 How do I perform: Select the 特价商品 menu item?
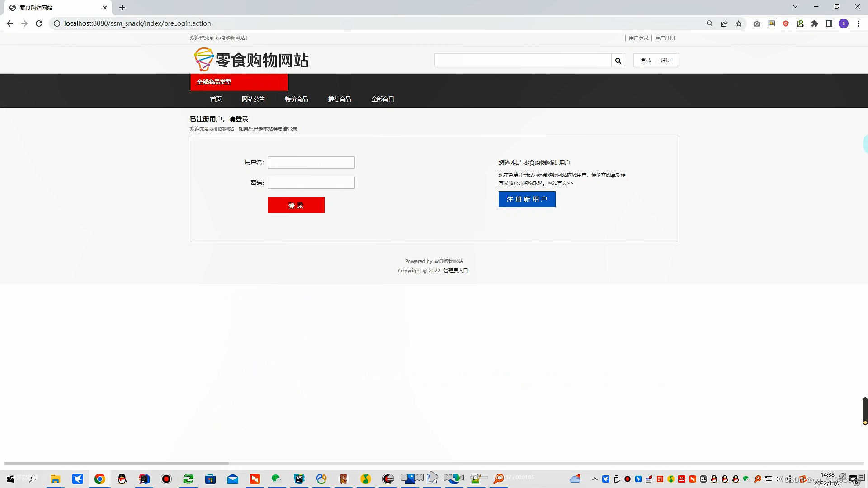click(x=297, y=99)
